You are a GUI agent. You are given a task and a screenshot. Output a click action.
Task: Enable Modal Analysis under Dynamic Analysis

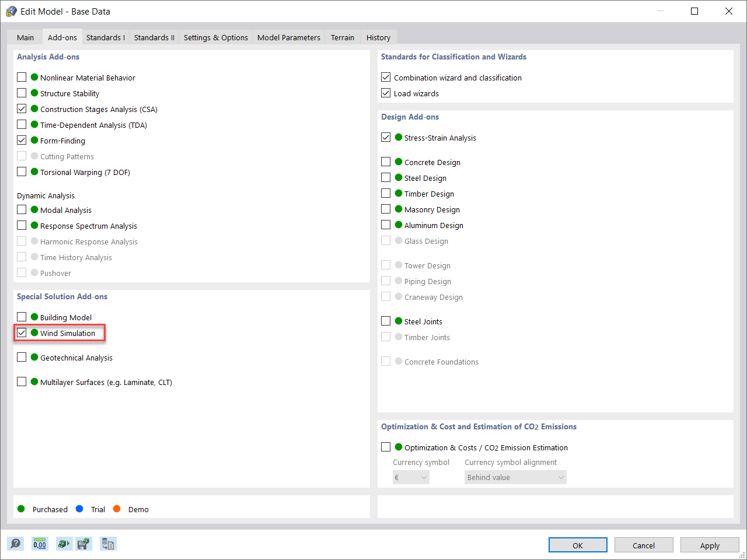[x=22, y=209]
